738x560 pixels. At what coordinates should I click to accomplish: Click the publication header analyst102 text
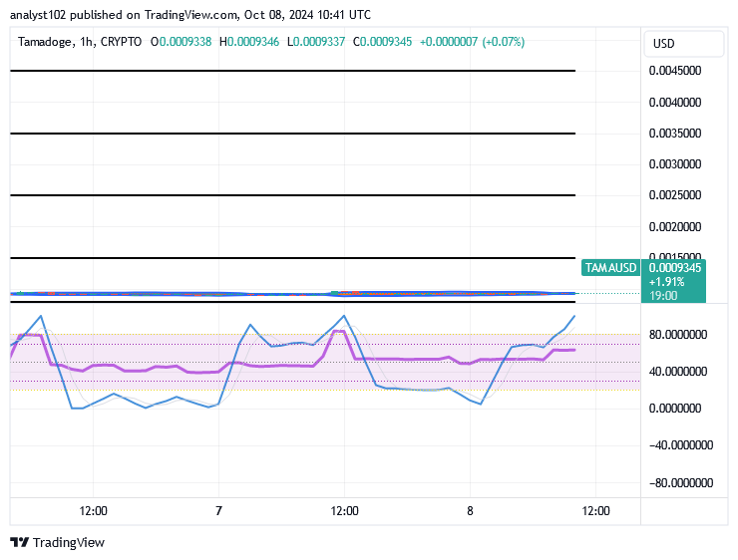click(38, 15)
